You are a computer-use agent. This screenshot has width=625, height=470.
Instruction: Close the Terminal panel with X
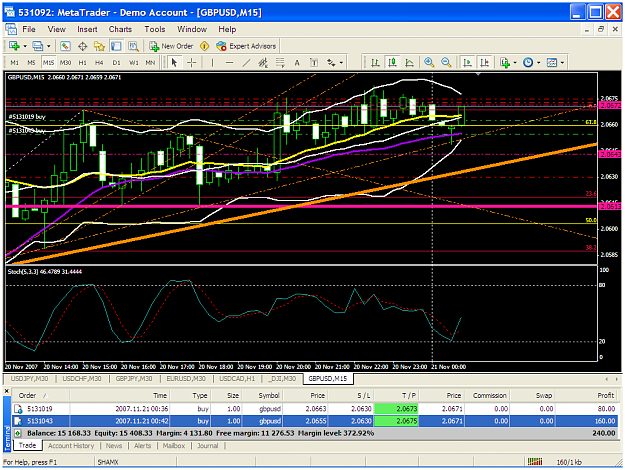[x=7, y=391]
